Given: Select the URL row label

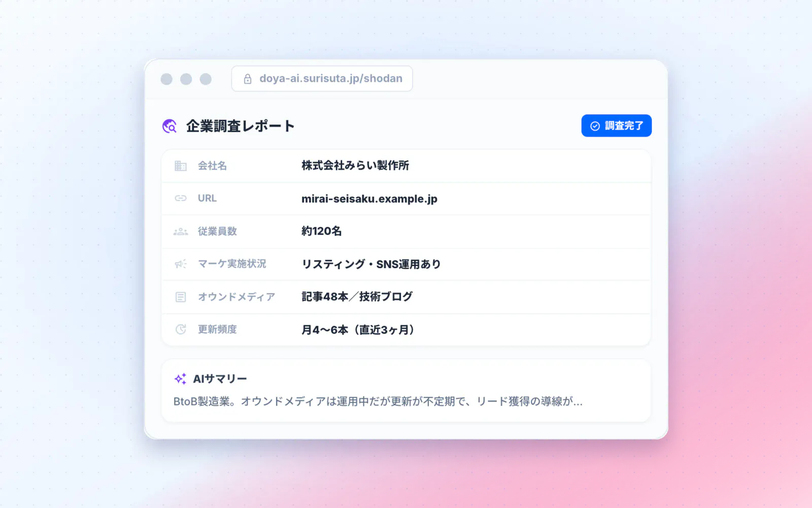Looking at the screenshot, I should click(x=207, y=198).
